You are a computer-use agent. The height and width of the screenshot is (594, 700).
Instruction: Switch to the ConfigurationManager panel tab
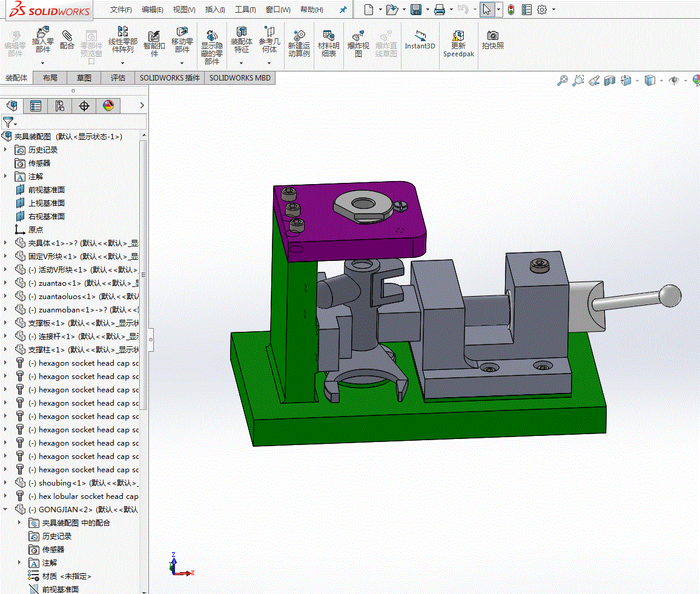(x=59, y=106)
